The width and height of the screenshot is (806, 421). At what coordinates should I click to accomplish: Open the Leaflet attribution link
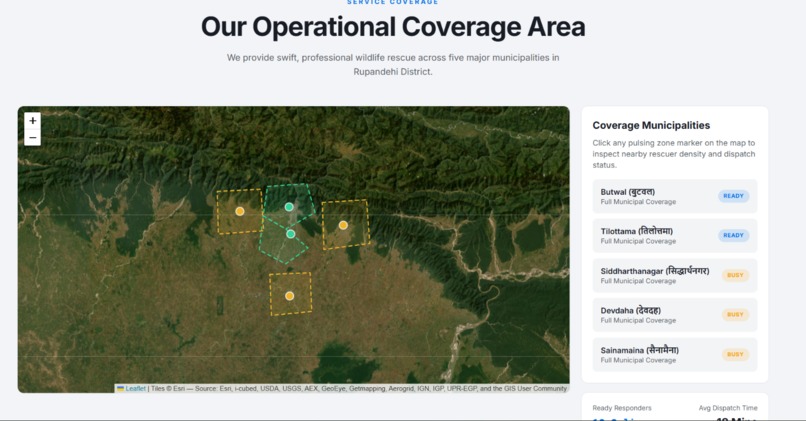point(135,389)
